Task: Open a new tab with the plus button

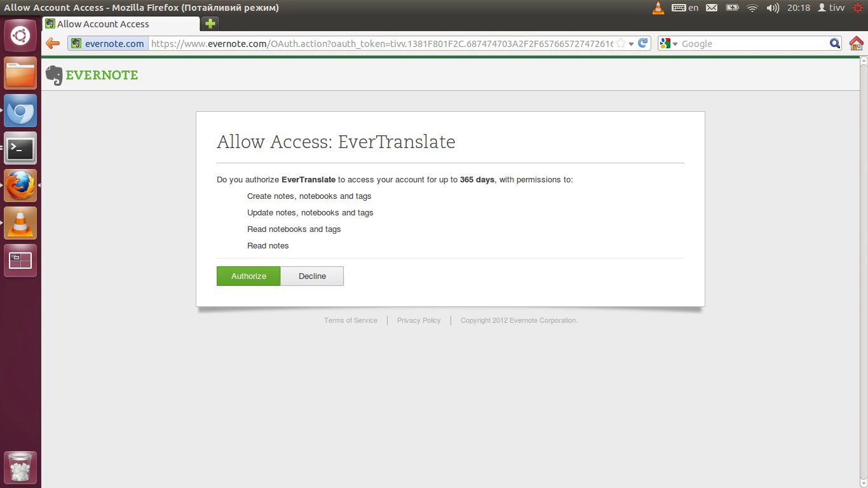Action: pyautogui.click(x=210, y=24)
